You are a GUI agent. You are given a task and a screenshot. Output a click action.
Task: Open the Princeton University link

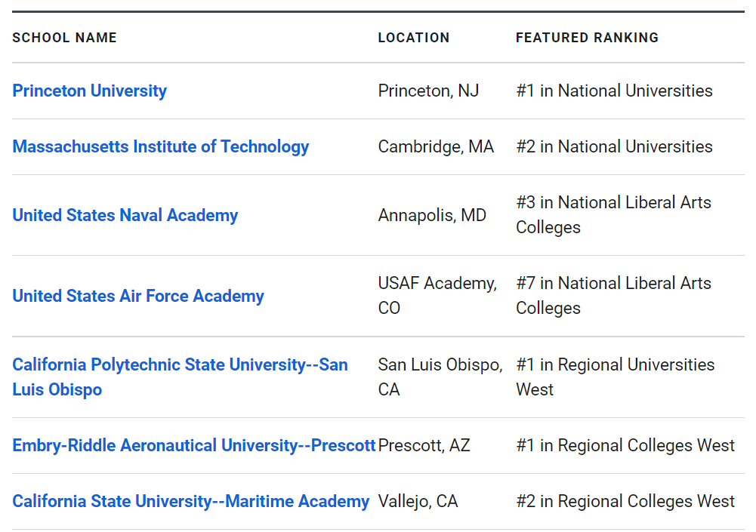click(89, 91)
